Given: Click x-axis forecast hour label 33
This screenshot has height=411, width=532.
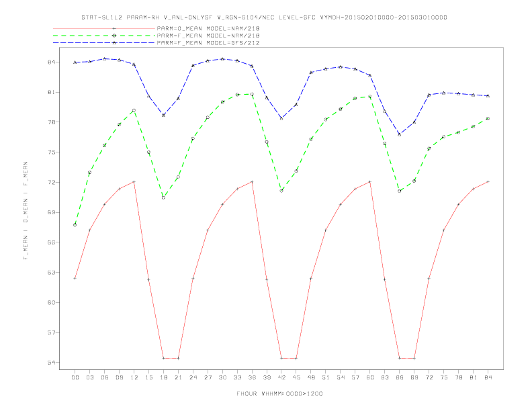Looking at the screenshot, I should pyautogui.click(x=237, y=377).
